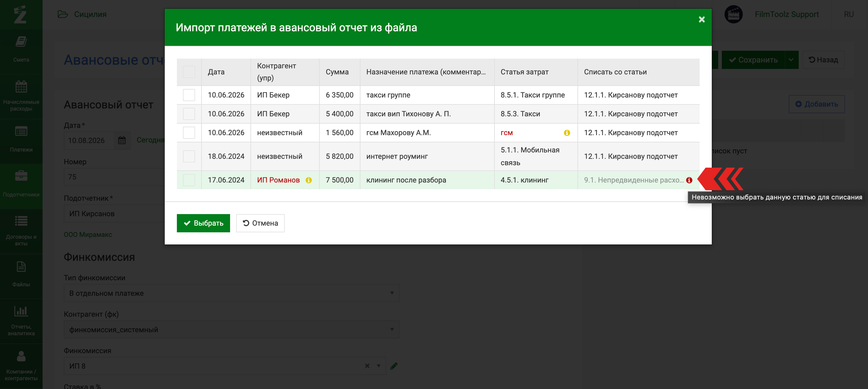
Task: Open the FilmToolz Support user avatar
Action: 733,15
